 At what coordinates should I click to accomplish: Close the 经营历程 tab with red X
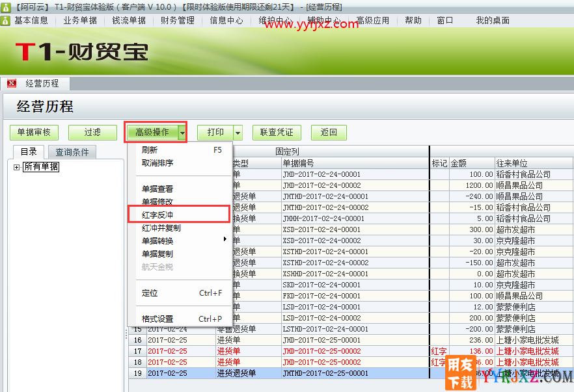[x=12, y=83]
